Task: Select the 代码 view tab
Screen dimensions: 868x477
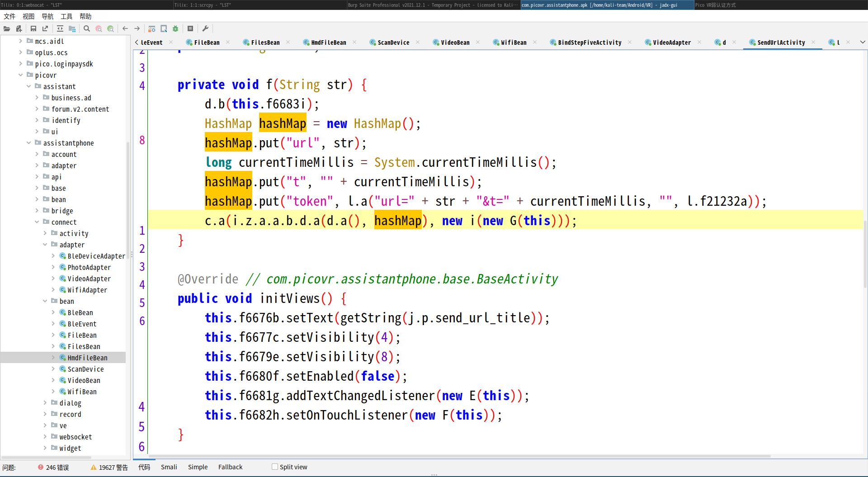Action: point(144,467)
